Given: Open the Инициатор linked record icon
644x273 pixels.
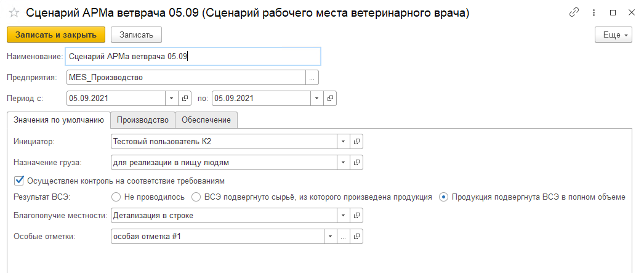Looking at the screenshot, I should tap(356, 142).
